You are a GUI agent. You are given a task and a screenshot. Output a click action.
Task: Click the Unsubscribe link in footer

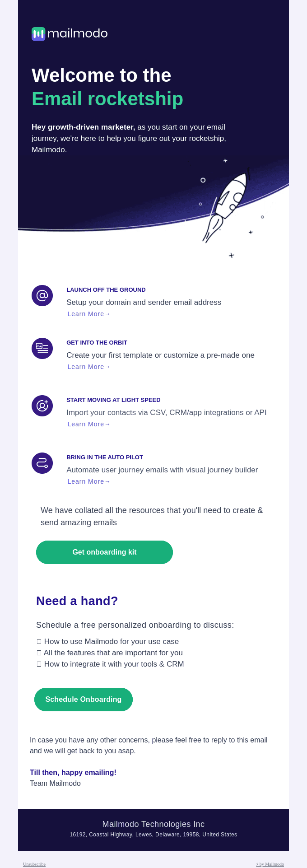34,864
